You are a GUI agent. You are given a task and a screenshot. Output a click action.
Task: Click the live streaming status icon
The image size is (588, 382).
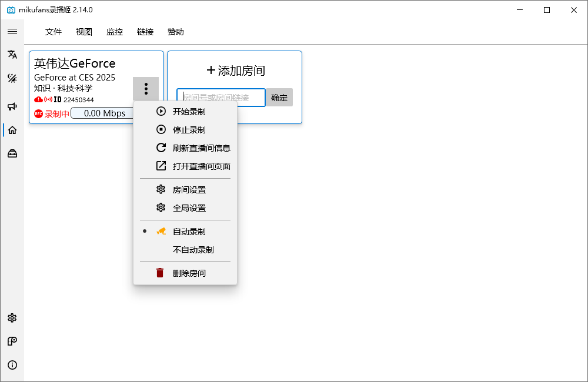[x=48, y=99]
